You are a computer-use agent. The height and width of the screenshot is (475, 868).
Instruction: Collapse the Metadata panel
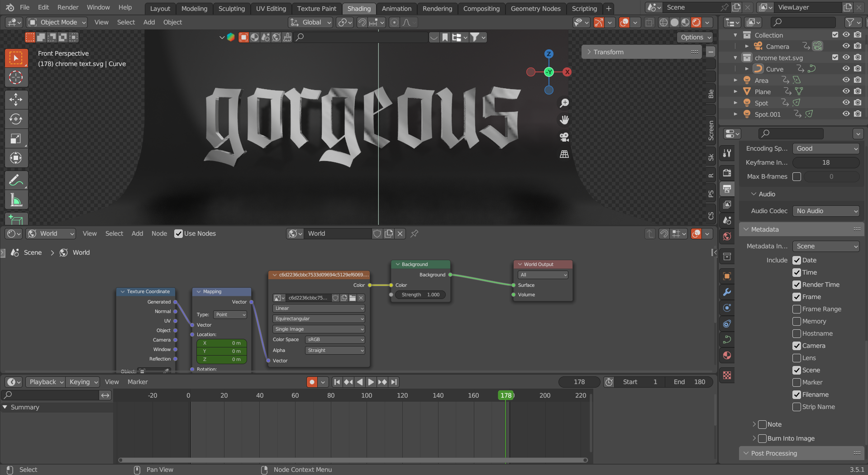(x=765, y=229)
